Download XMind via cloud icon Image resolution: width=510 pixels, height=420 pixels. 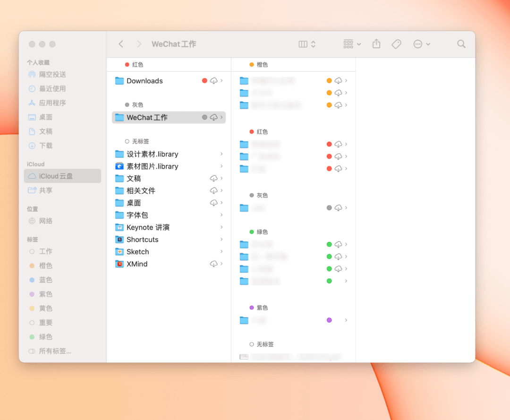[x=214, y=264]
